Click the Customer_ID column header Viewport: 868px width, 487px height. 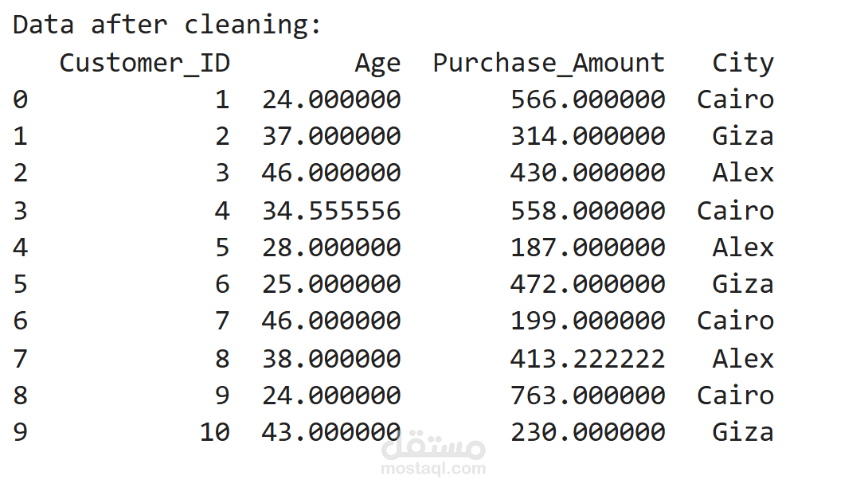[144, 63]
